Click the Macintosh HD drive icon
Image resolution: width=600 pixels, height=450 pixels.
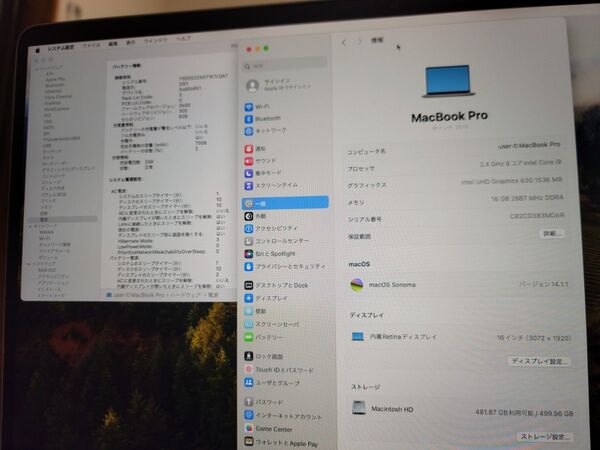pos(359,408)
